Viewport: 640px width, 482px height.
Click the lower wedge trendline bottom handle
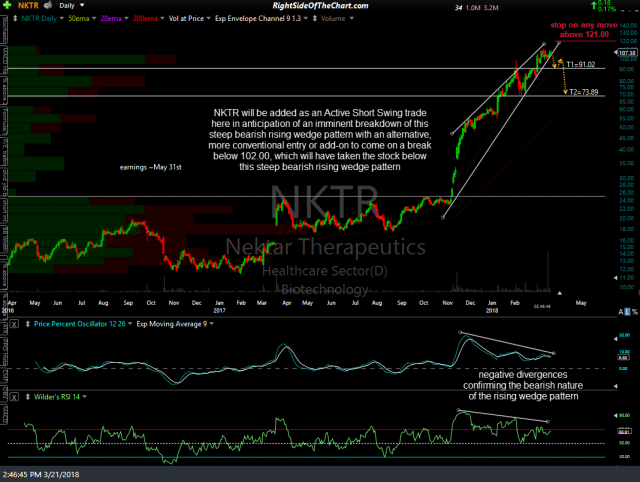443,217
